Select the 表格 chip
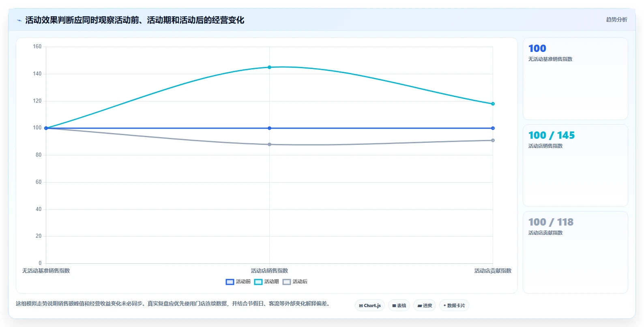644x327 pixels. (x=399, y=305)
